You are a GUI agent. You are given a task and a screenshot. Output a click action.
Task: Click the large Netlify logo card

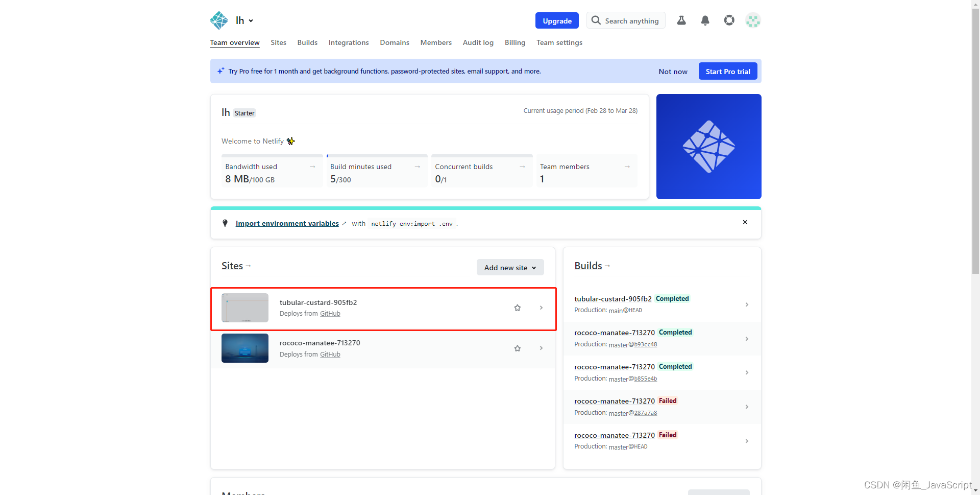[x=708, y=147]
